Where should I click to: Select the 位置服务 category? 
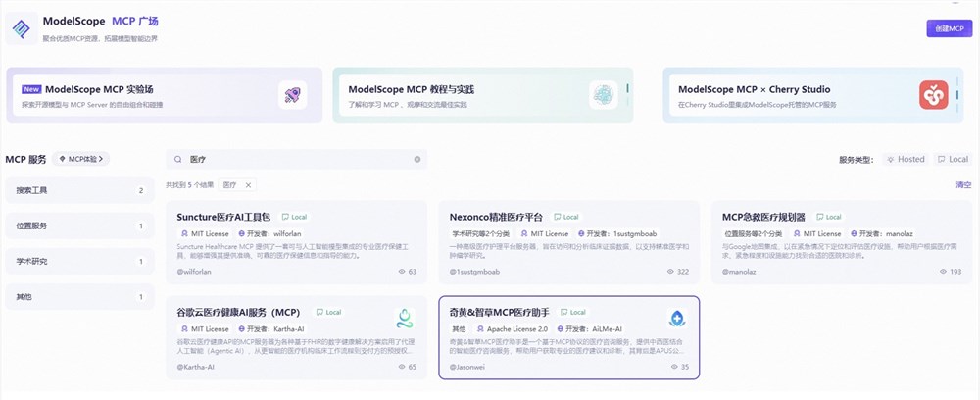(x=79, y=225)
